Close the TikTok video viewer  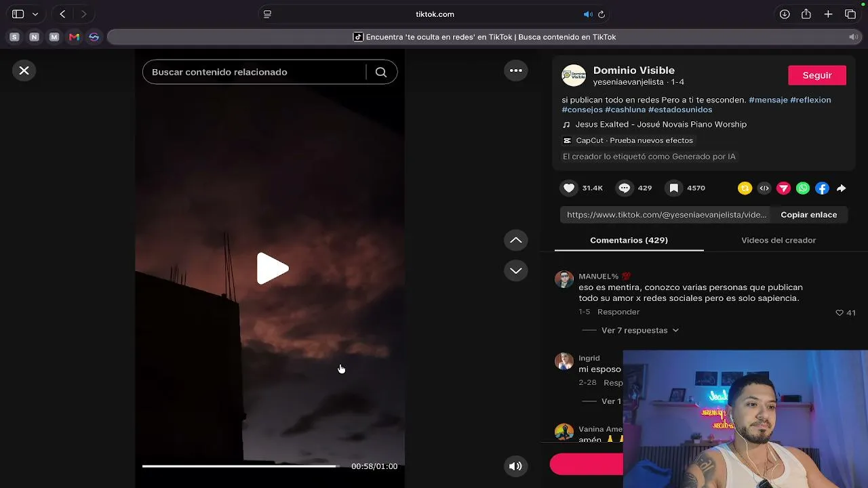point(24,70)
